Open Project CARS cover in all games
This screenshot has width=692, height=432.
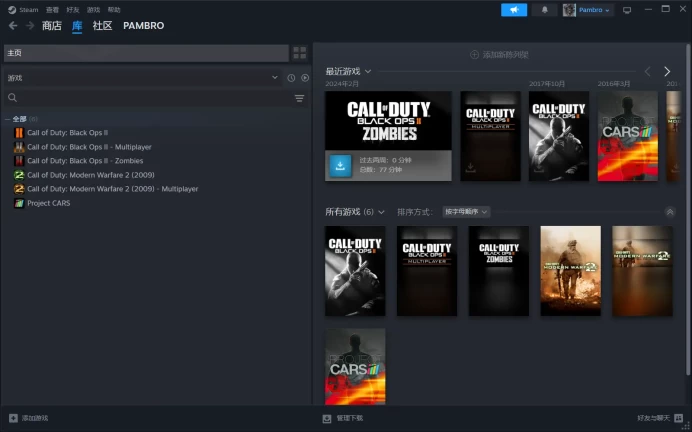355,366
